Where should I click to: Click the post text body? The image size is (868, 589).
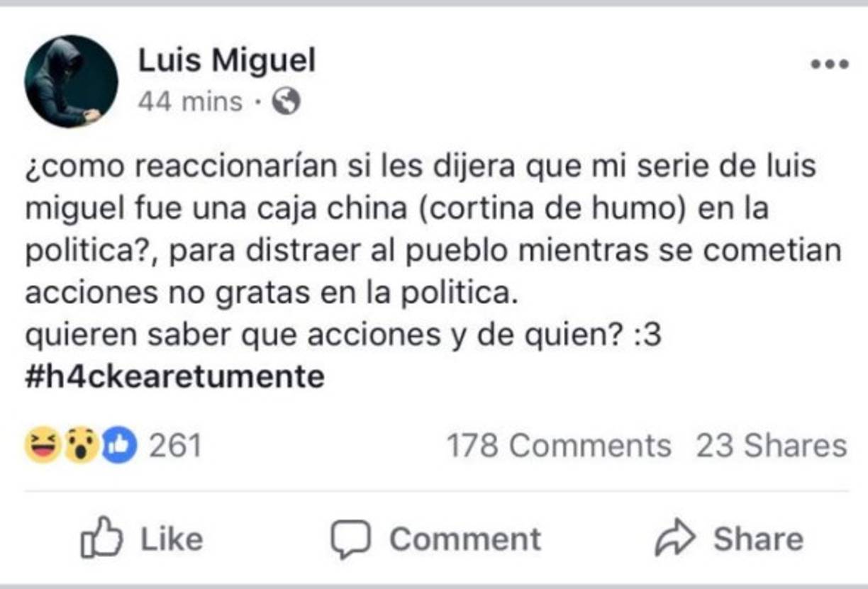(x=425, y=248)
